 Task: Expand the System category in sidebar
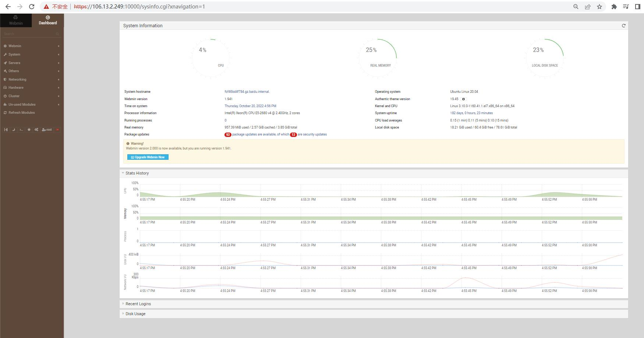click(x=14, y=54)
